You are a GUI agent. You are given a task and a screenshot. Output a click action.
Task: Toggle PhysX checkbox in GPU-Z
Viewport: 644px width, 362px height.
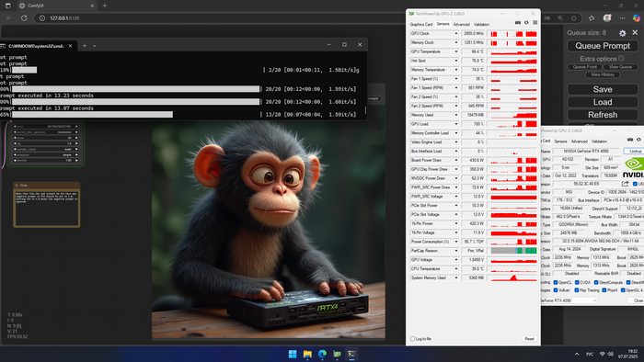[604, 289]
